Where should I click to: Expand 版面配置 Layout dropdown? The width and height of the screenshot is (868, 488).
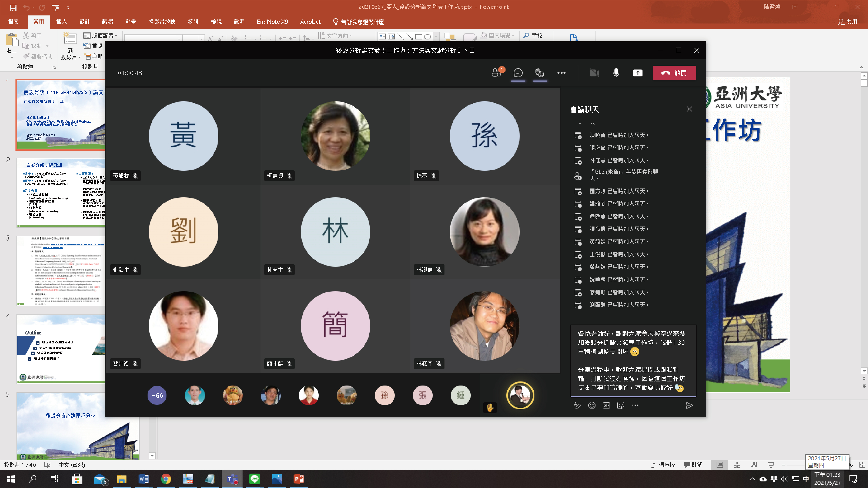point(100,35)
